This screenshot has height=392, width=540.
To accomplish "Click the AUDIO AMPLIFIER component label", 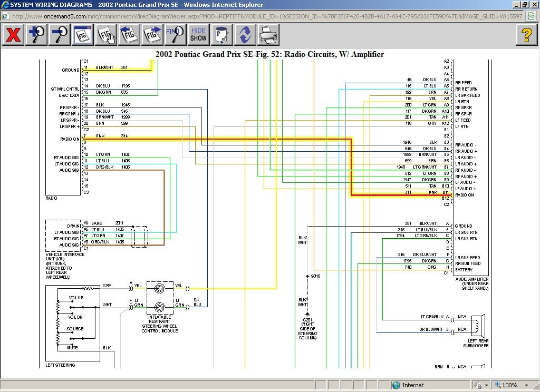I will [472, 283].
